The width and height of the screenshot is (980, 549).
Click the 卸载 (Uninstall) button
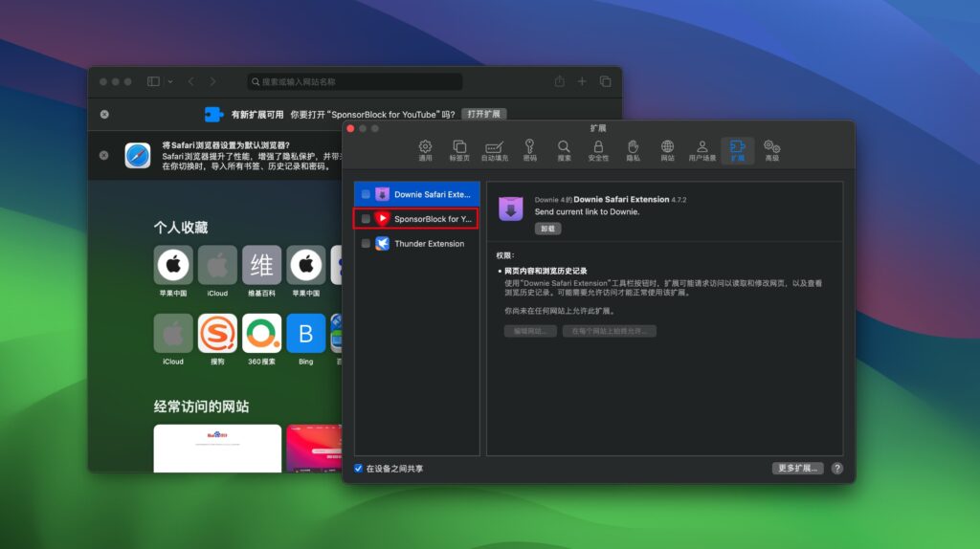pyautogui.click(x=547, y=229)
